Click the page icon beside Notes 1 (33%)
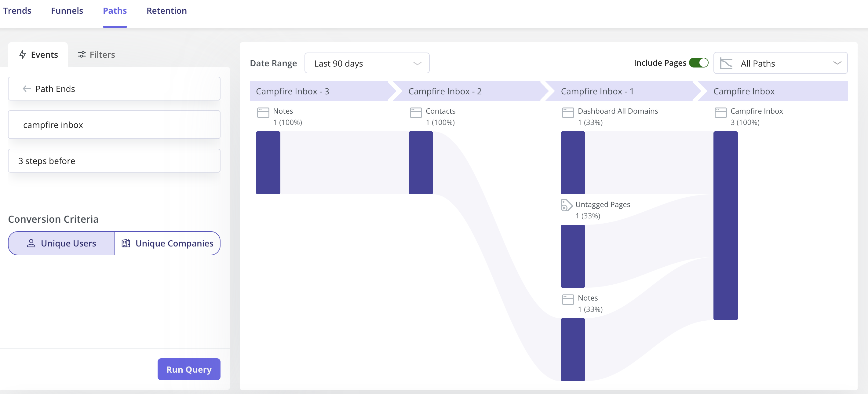This screenshot has height=394, width=868. [x=568, y=300]
